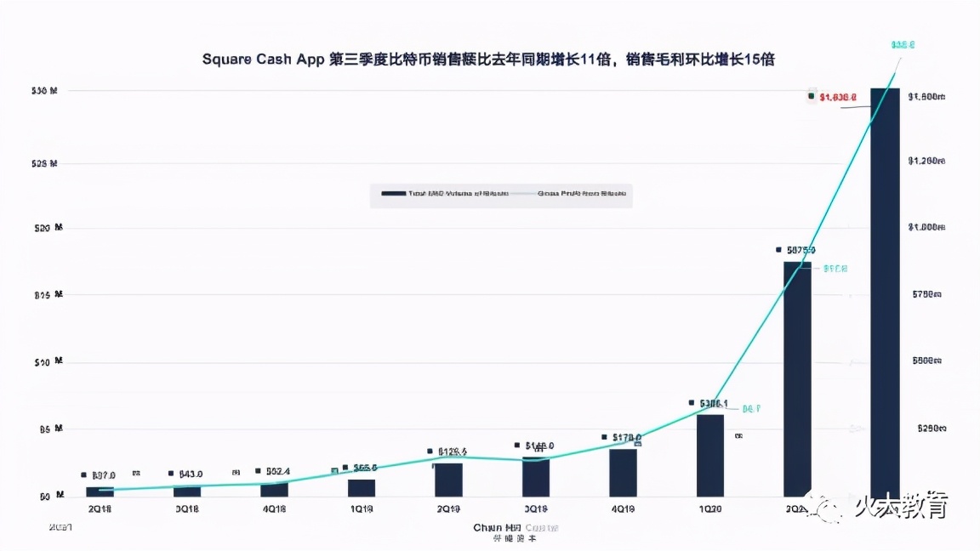This screenshot has height=551, width=980.
Task: Click the $1,000m label on right axis
Action: click(x=927, y=227)
